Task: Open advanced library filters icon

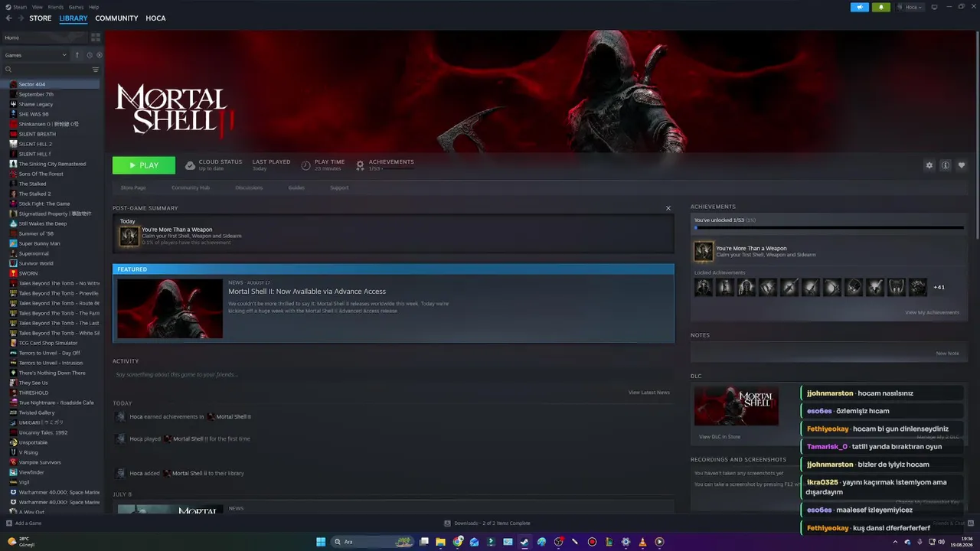Action: coord(96,70)
